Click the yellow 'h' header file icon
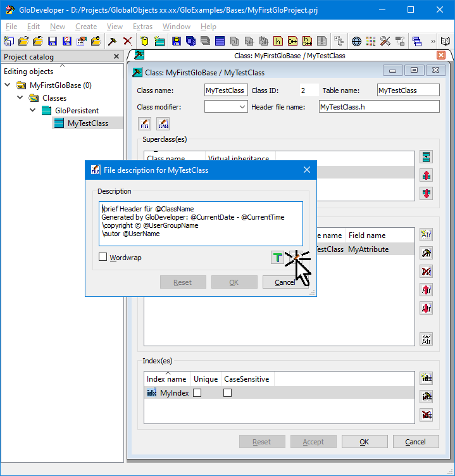455x476 pixels. click(278, 41)
